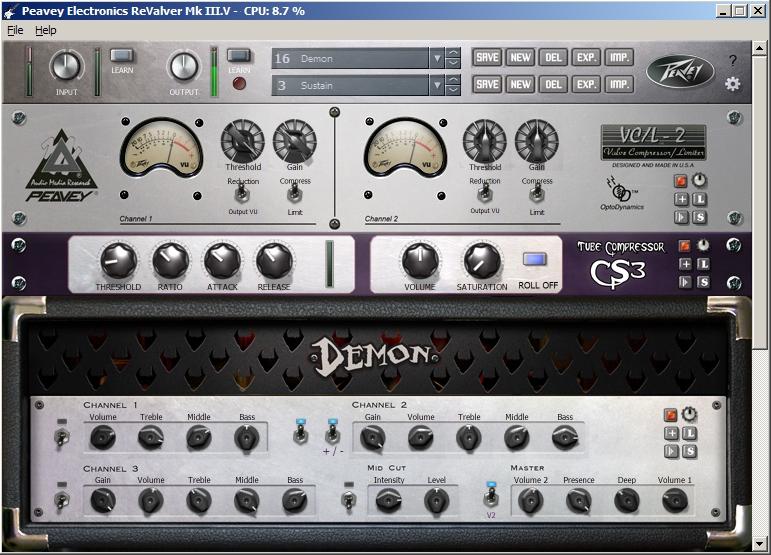Click the L button on the VC/L-2 module

point(700,199)
